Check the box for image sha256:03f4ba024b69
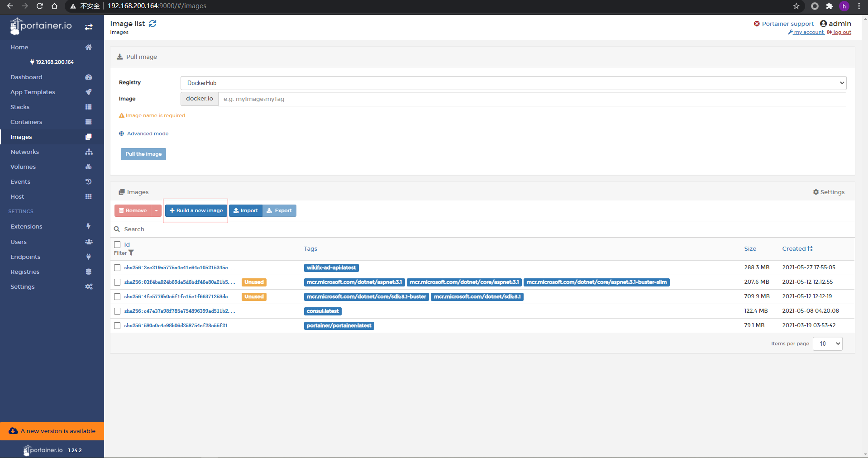Viewport: 868px width, 458px height. coord(117,282)
